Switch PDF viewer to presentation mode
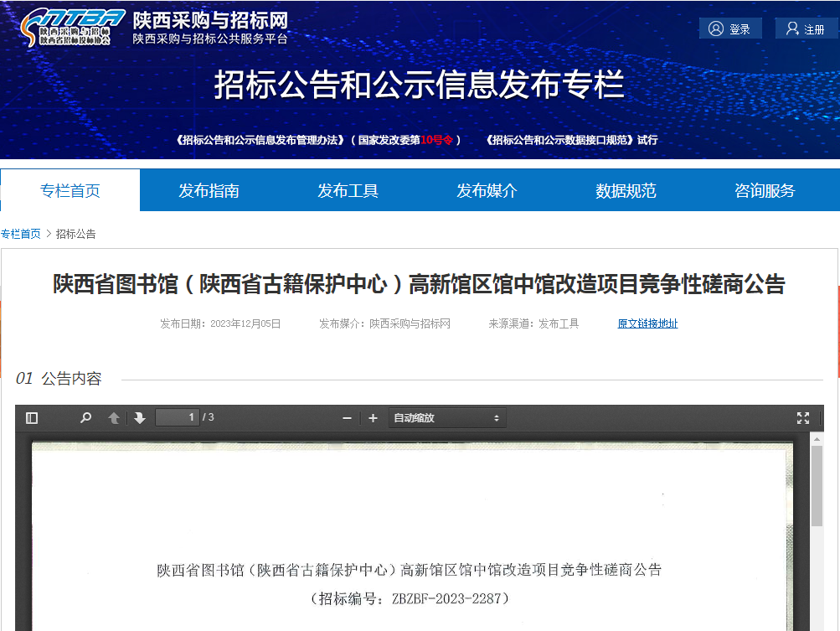Viewport: 840px width, 631px height. tap(802, 417)
